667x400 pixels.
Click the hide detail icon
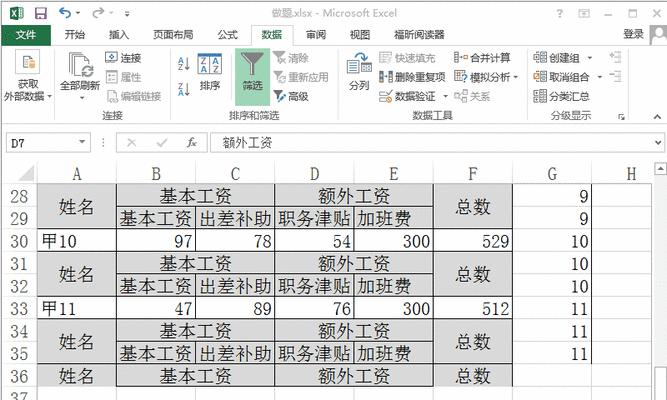coord(615,77)
